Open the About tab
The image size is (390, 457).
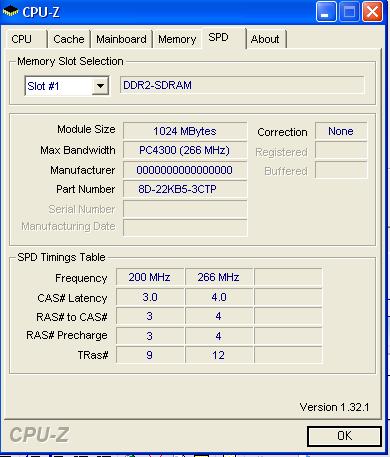tap(266, 39)
